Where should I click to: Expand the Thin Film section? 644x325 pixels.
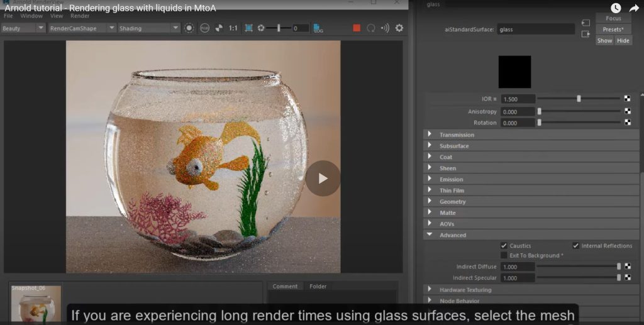click(531, 190)
